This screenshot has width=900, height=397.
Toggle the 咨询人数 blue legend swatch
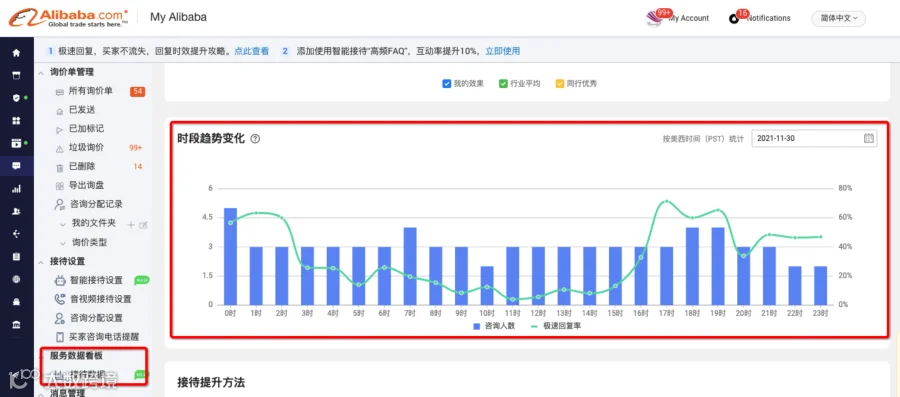(x=476, y=326)
